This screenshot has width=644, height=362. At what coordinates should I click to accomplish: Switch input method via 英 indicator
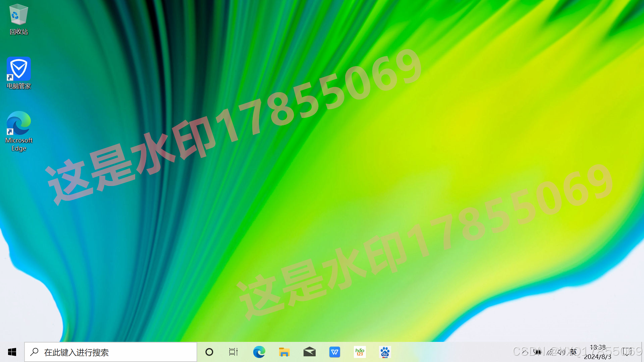[574, 352]
